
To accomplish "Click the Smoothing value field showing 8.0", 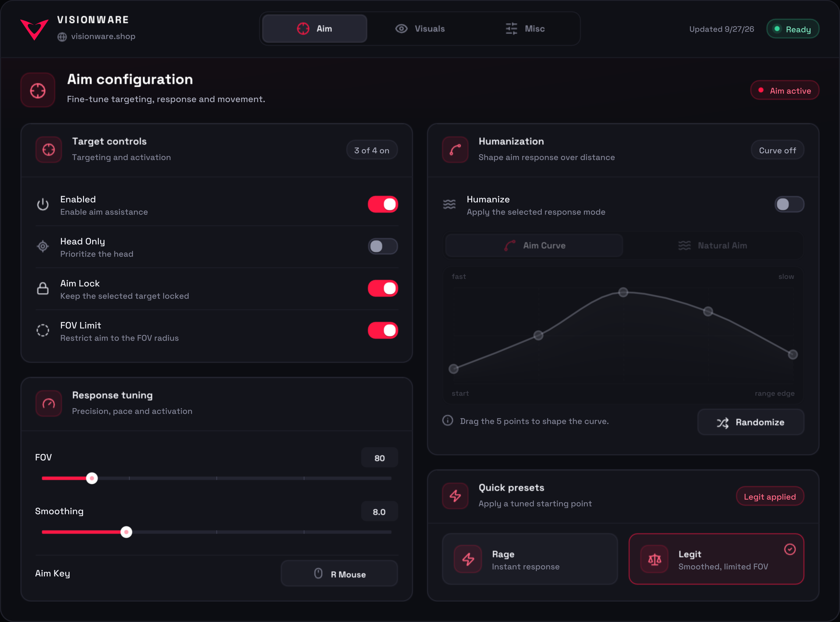I will (x=379, y=512).
